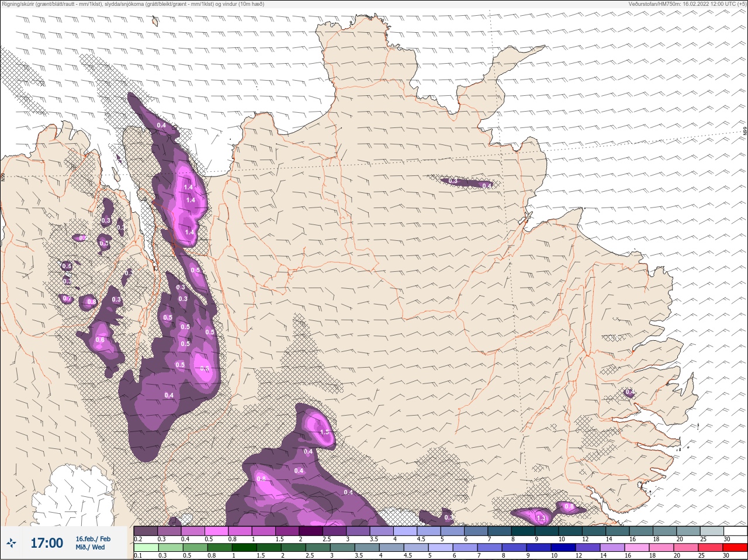Screen dimensions: 748x560
Task: Click the 17:00 forecast time display
Action: (x=47, y=544)
